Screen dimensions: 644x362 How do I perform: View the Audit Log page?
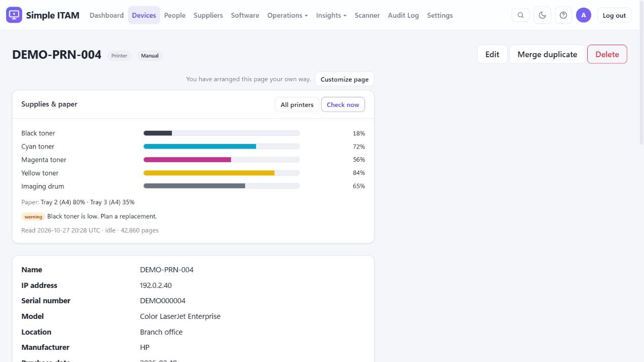[403, 15]
